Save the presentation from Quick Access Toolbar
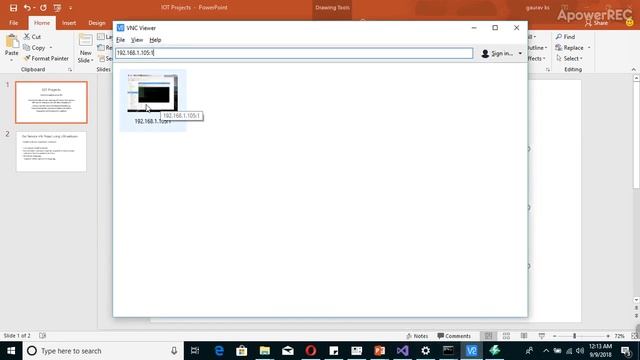The width and height of the screenshot is (640, 360). [x=13, y=8]
